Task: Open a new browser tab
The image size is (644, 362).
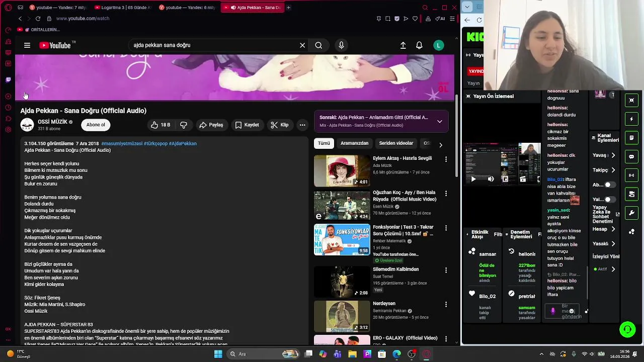Action: tap(289, 8)
